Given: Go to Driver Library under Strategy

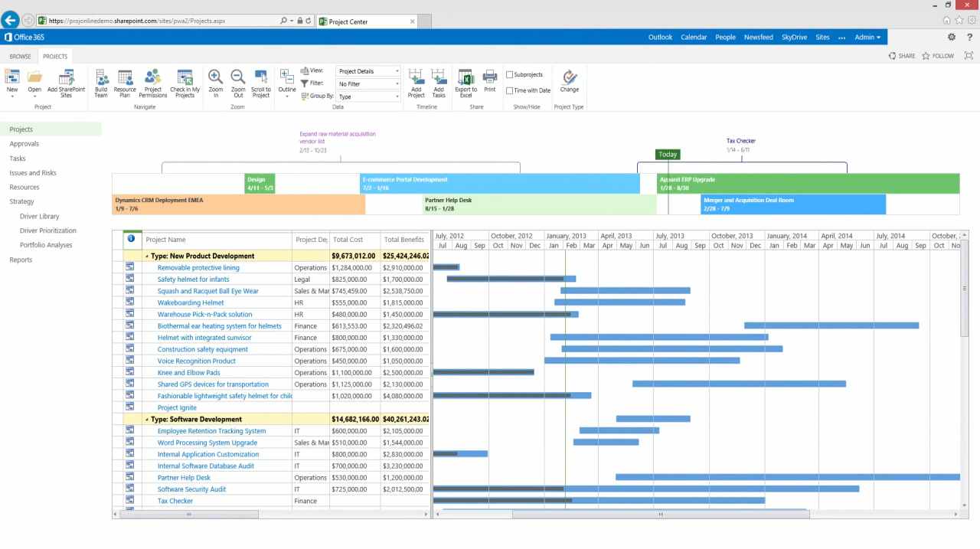Looking at the screenshot, I should click(x=39, y=217).
